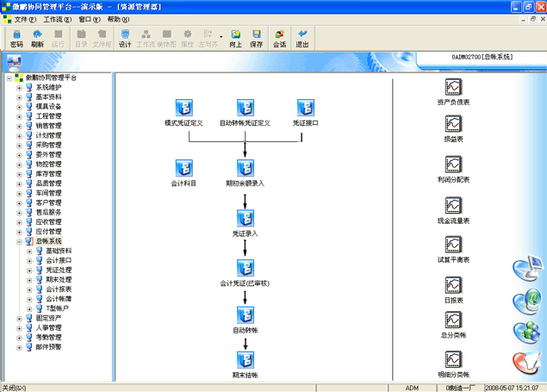Click the 密码 (password) toolbar icon
This screenshot has height=392, width=547.
tap(16, 38)
